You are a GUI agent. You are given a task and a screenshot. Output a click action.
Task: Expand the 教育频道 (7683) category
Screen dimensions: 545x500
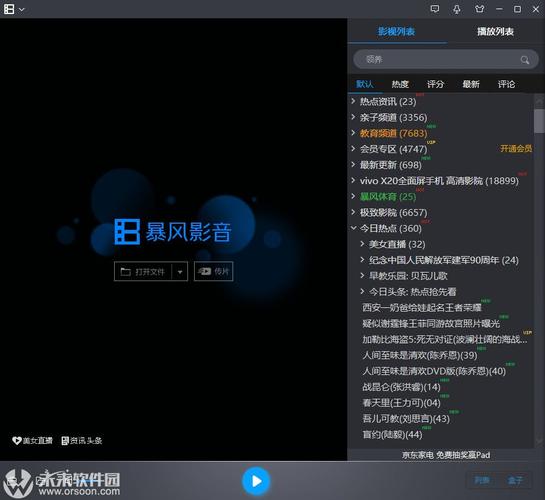[x=353, y=133]
